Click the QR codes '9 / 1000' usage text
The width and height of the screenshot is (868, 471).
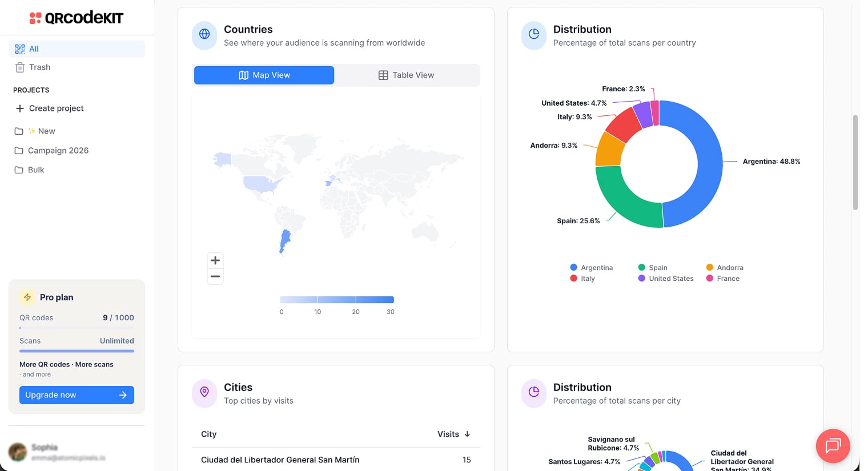118,318
